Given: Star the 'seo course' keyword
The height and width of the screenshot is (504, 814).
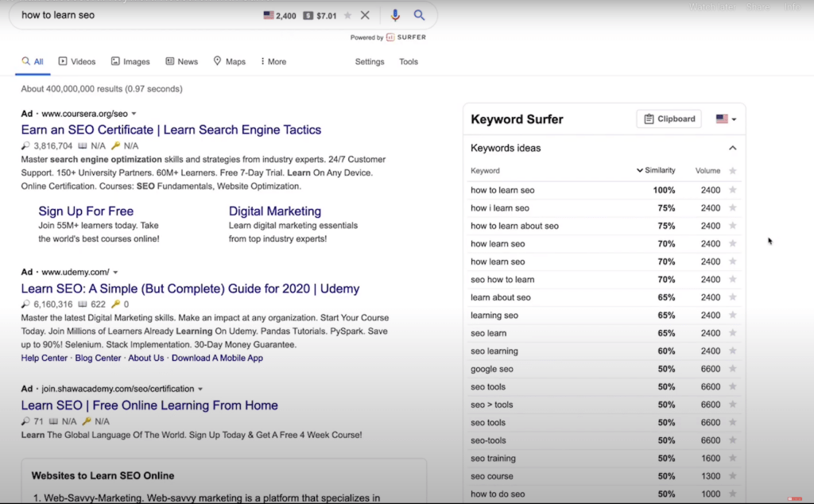Looking at the screenshot, I should pyautogui.click(x=732, y=476).
